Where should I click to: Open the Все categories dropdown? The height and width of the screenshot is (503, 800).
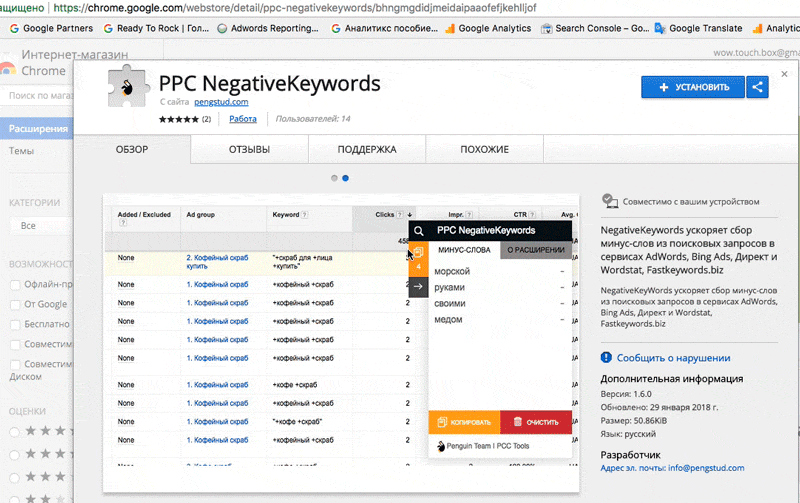click(42, 225)
